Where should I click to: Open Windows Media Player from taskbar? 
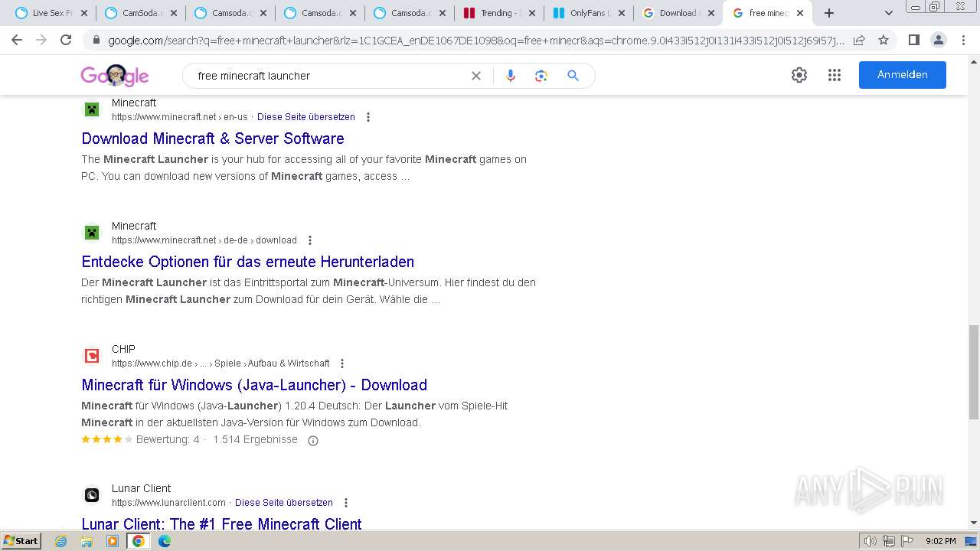point(113,541)
